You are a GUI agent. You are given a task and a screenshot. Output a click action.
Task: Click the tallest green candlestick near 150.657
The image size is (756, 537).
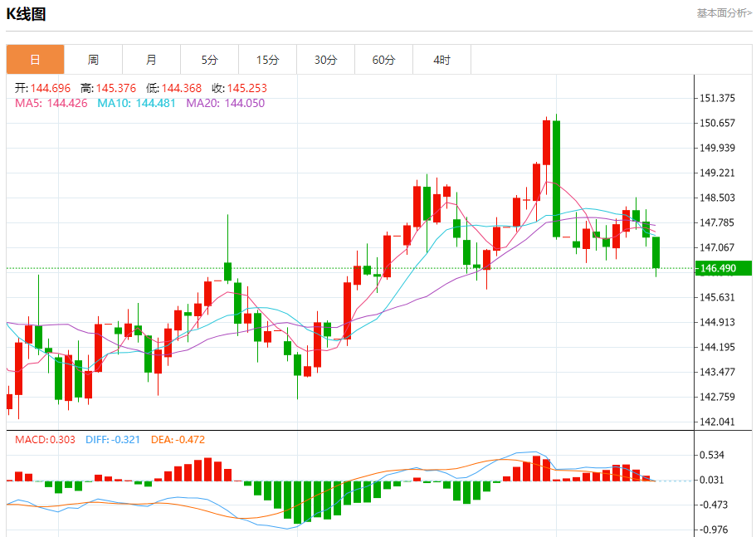point(556,178)
